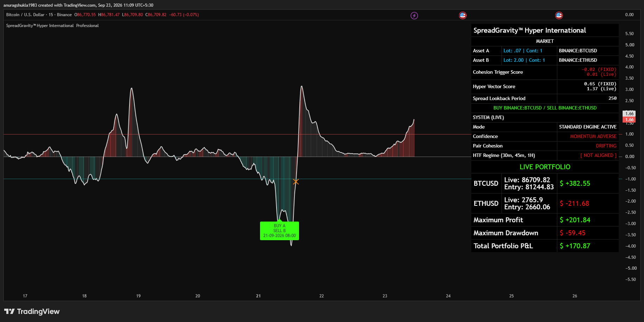Click the TradingView logo
The height and width of the screenshot is (322, 644).
32,311
